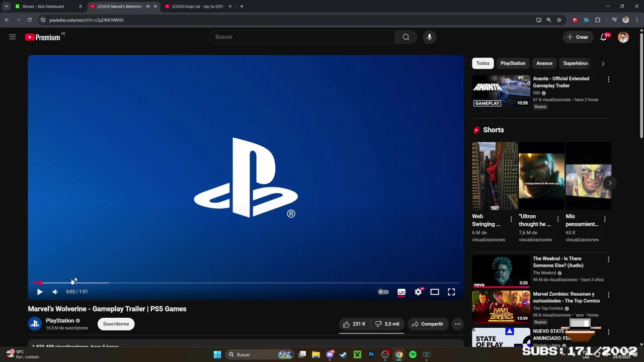
Task: Switch to theater mode view
Action: [435, 292]
